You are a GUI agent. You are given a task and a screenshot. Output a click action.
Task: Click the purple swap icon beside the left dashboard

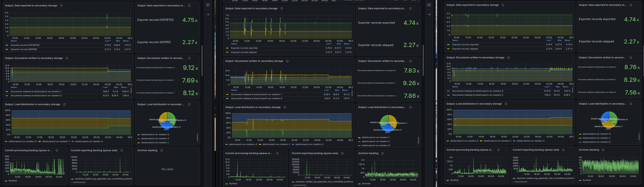208,5
